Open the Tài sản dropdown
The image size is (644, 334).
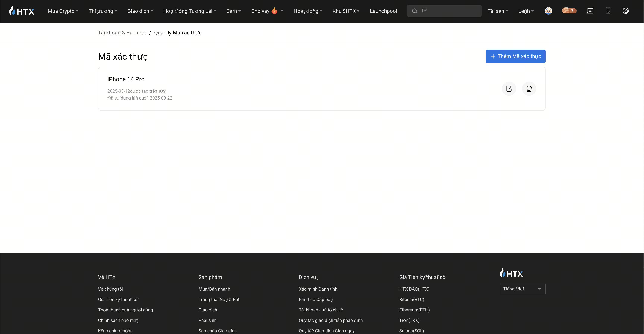pyautogui.click(x=498, y=11)
